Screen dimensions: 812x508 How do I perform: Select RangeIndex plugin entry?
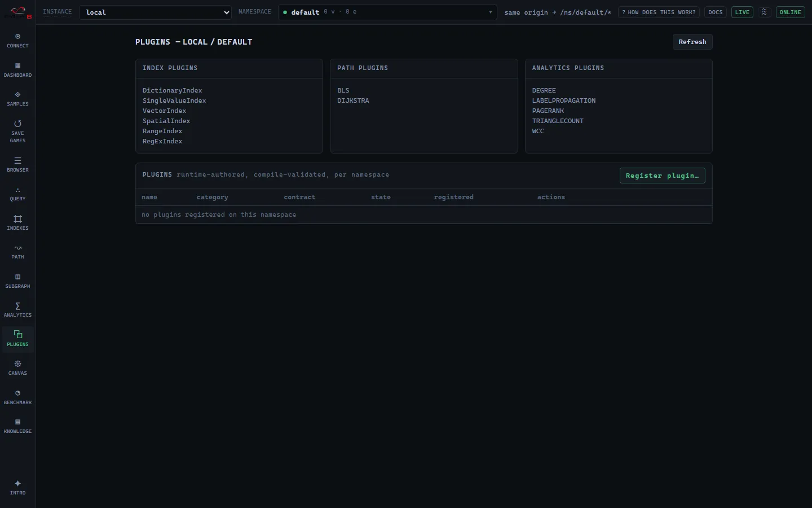162,131
